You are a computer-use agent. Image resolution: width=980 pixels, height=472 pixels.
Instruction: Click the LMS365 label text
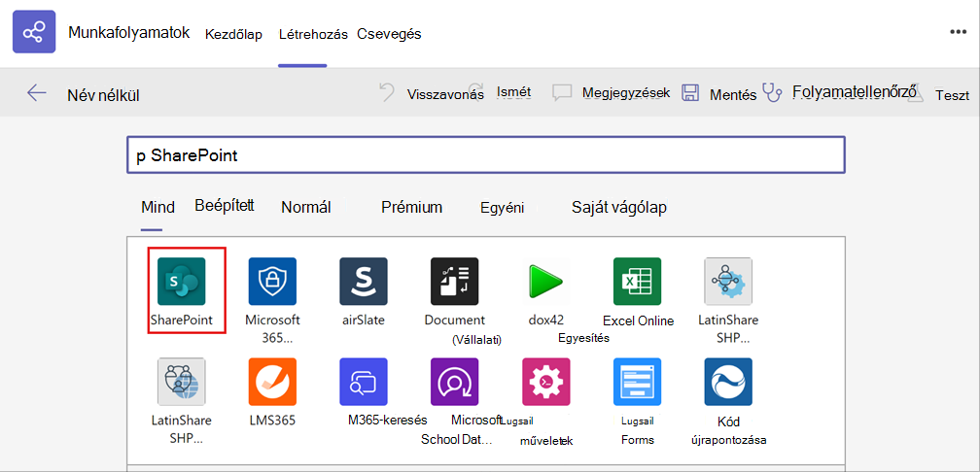(x=272, y=421)
